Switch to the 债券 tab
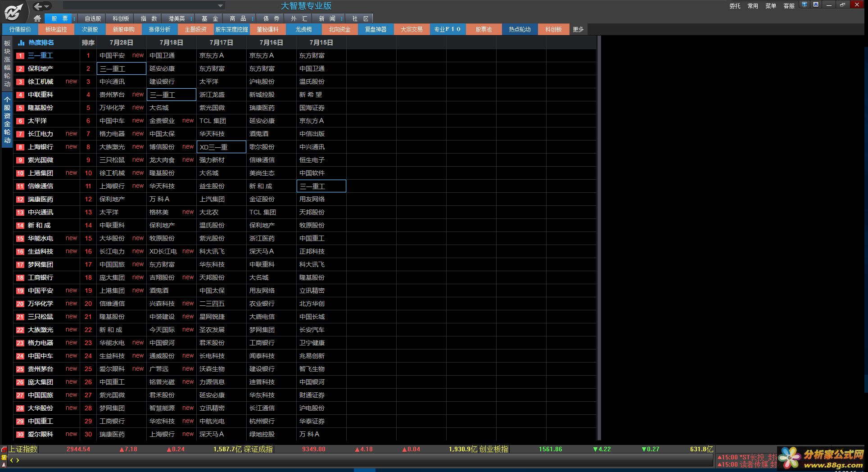The image size is (868, 472). (x=271, y=18)
